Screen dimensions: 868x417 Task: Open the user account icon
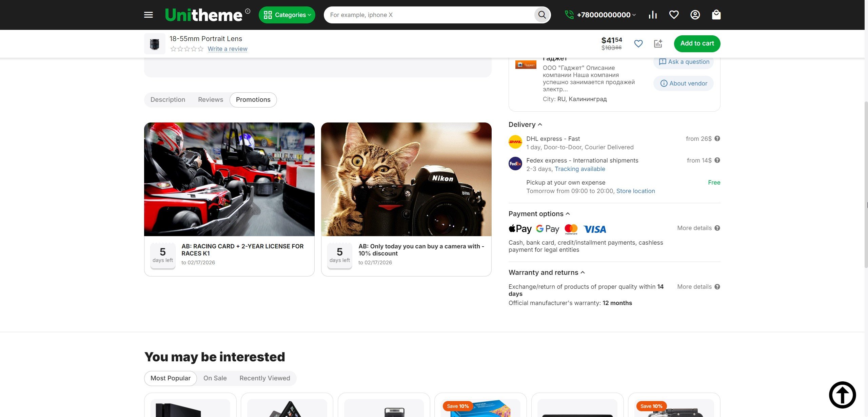click(695, 15)
